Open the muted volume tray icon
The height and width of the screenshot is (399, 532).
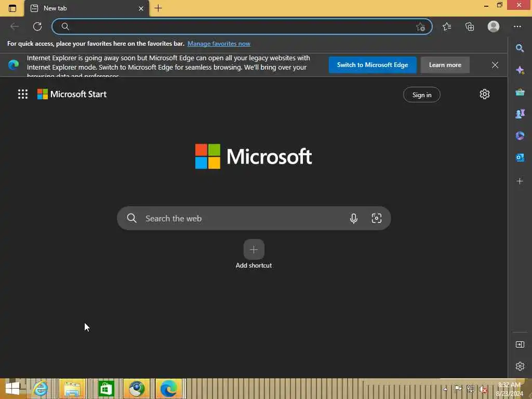(x=483, y=390)
